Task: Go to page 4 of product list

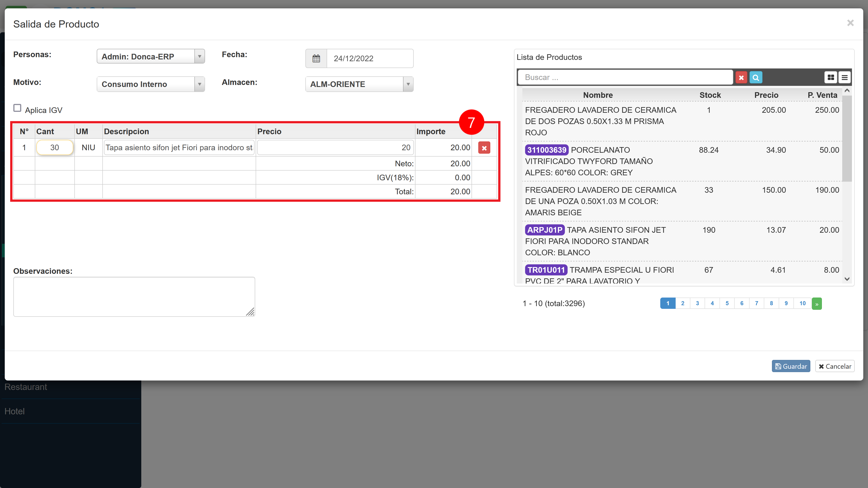Action: click(x=712, y=303)
